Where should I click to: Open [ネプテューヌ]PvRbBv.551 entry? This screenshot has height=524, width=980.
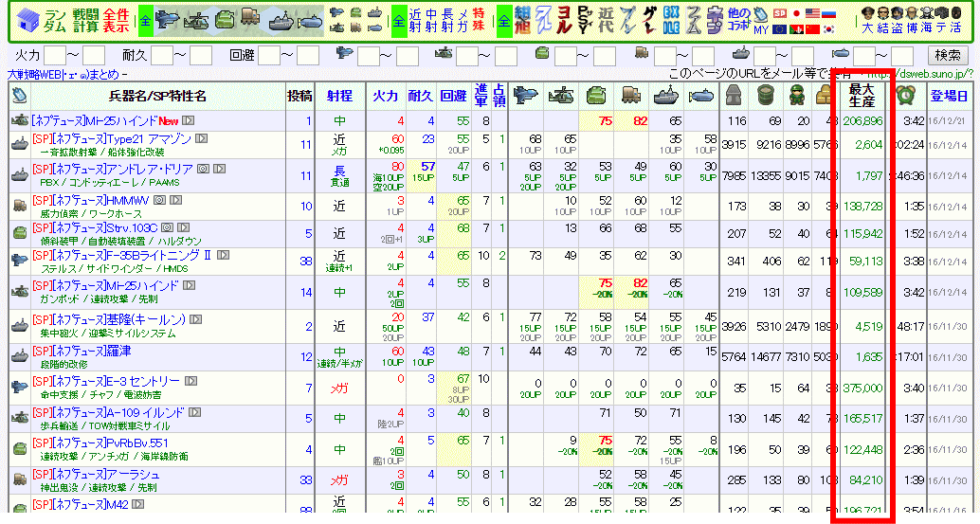pos(100,443)
